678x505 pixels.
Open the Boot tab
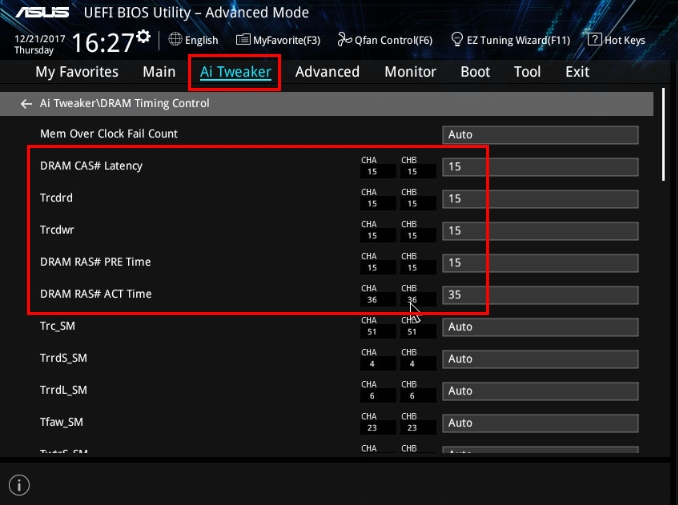(x=475, y=72)
